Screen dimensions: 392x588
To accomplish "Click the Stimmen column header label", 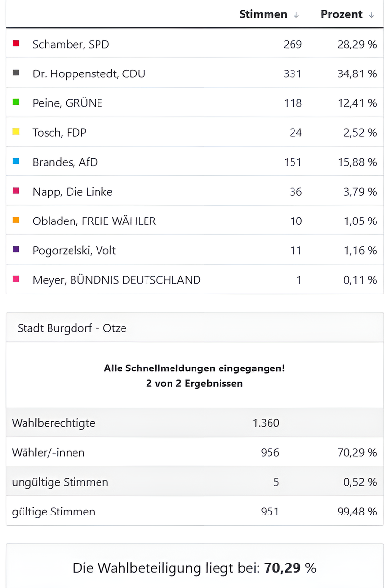I will [263, 14].
